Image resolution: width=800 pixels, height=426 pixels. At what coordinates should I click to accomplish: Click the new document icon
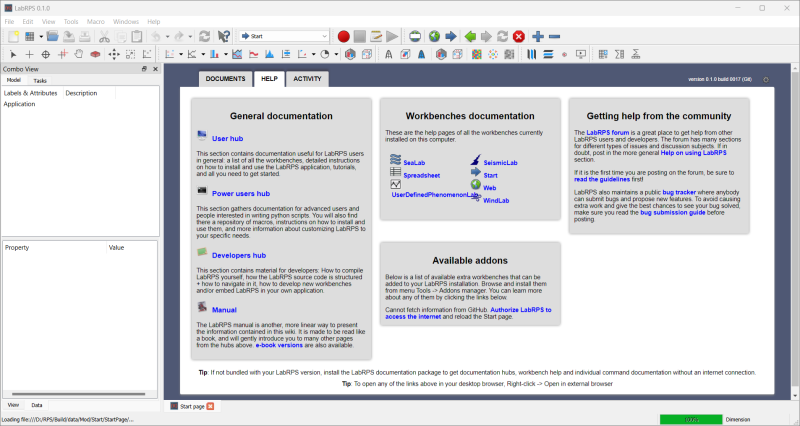point(13,36)
